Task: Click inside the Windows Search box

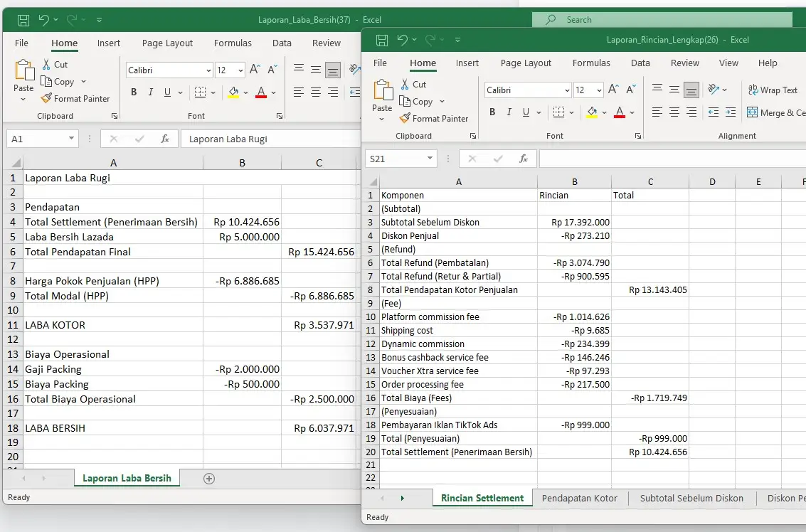Action: (662, 19)
